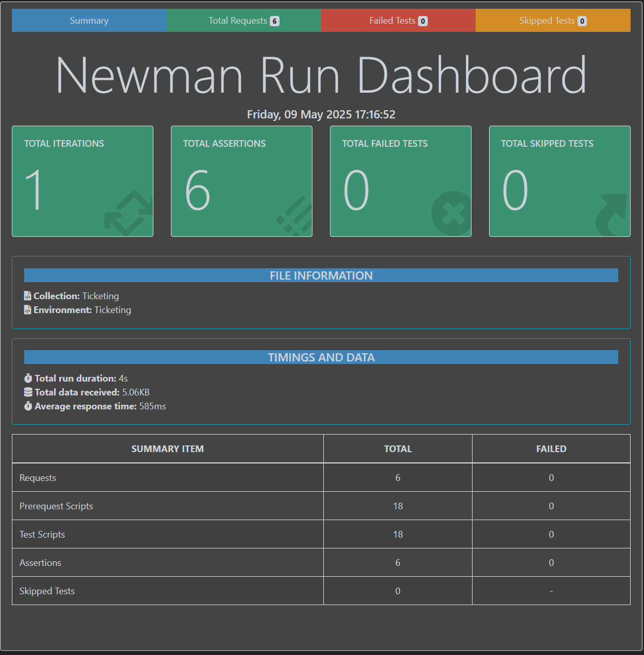Click the stopwatch icon beside Average response time
The width and height of the screenshot is (644, 655).
pos(28,406)
